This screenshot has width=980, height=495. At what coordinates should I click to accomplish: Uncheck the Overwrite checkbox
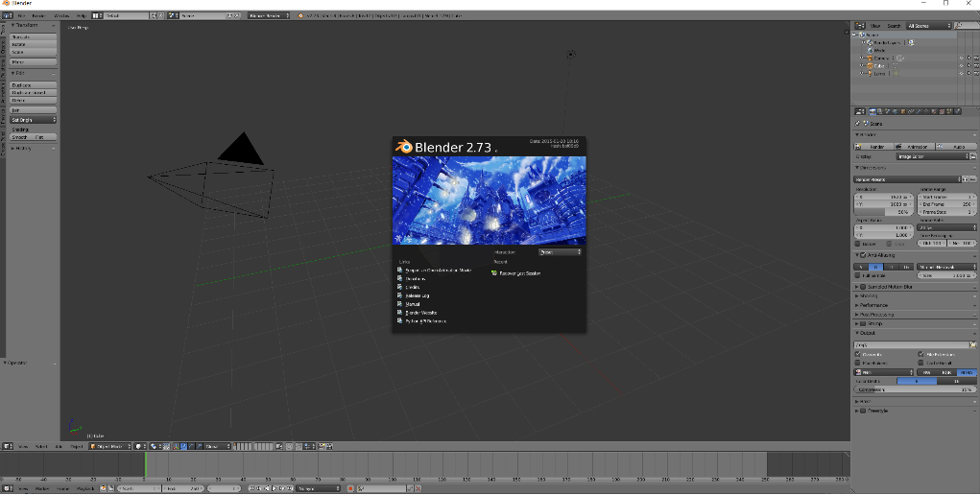tap(857, 354)
